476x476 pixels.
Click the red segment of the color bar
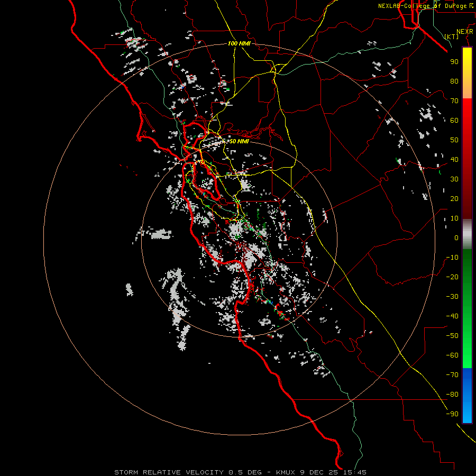[x=467, y=159]
